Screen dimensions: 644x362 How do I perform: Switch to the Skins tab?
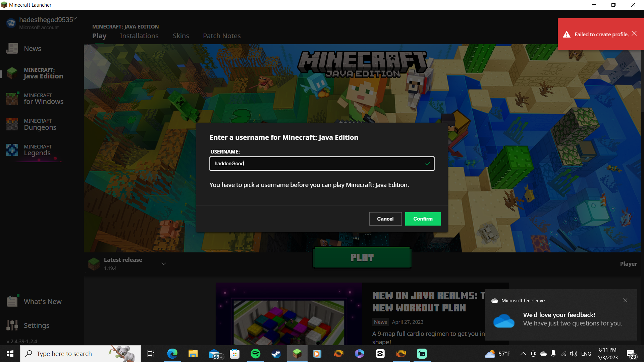click(x=181, y=36)
